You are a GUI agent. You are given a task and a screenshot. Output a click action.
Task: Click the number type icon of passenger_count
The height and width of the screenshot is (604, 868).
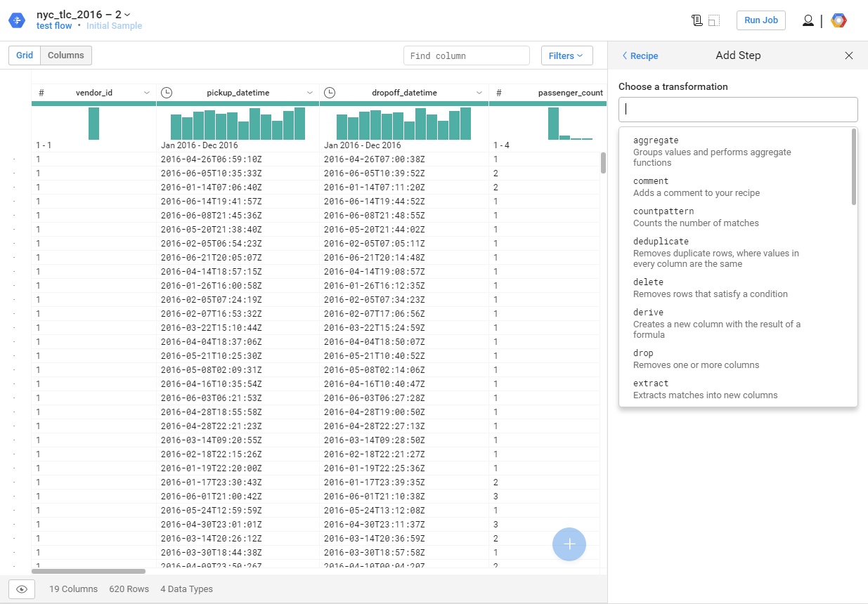[498, 93]
